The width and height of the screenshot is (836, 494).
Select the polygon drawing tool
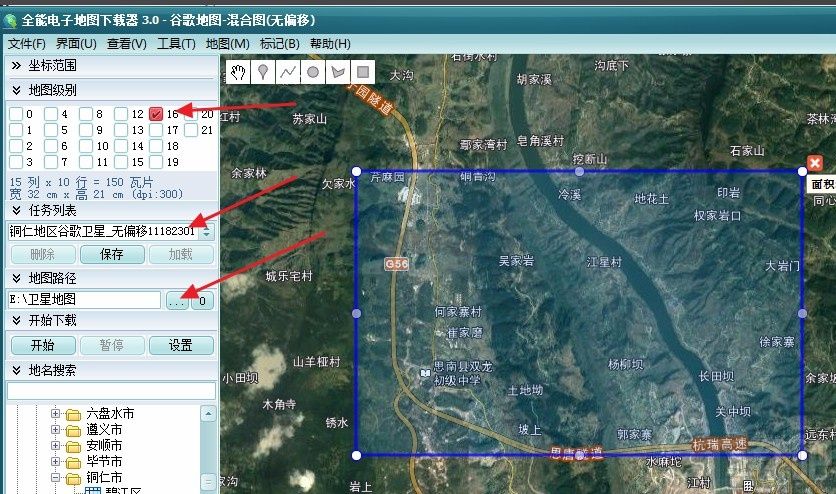[338, 72]
